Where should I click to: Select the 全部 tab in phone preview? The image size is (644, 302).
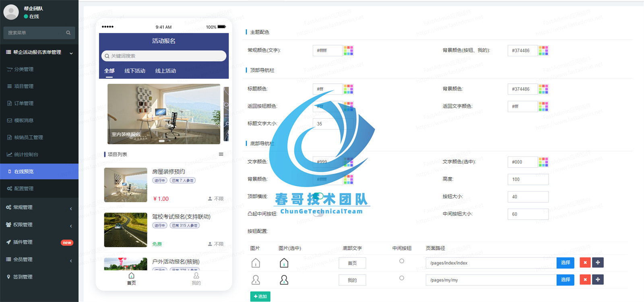(x=109, y=71)
